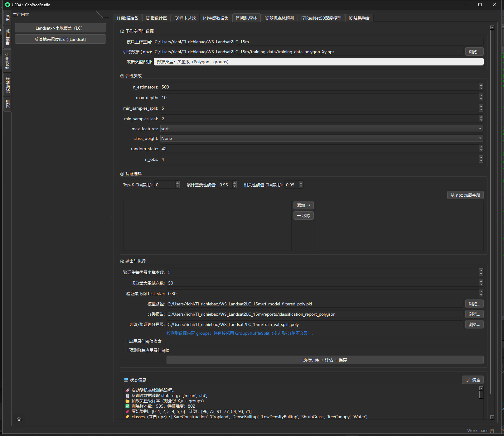Screen dimensions: 504x436
Task: Select the 地图工具 vertical sidebar tab
Action: (x=7, y=37)
